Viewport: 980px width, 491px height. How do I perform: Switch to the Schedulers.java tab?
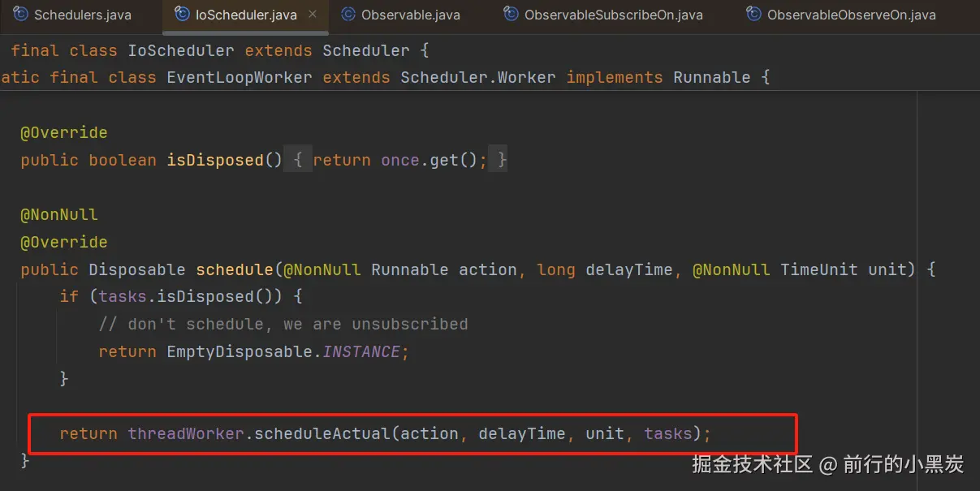[x=72, y=15]
